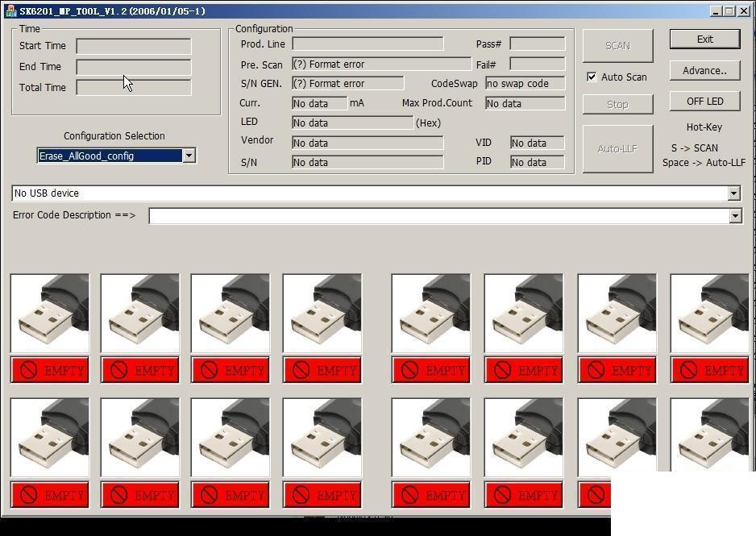Click the PID field
This screenshot has width=756, height=536.
[x=537, y=162]
